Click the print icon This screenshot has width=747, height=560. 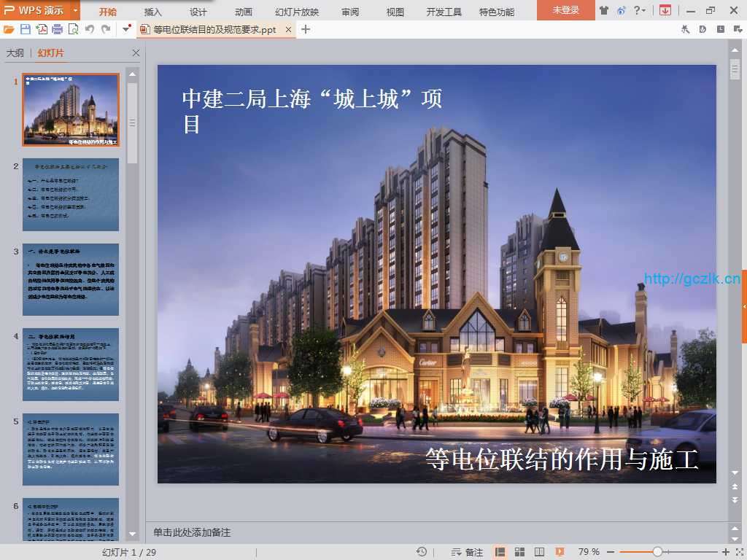point(57,29)
